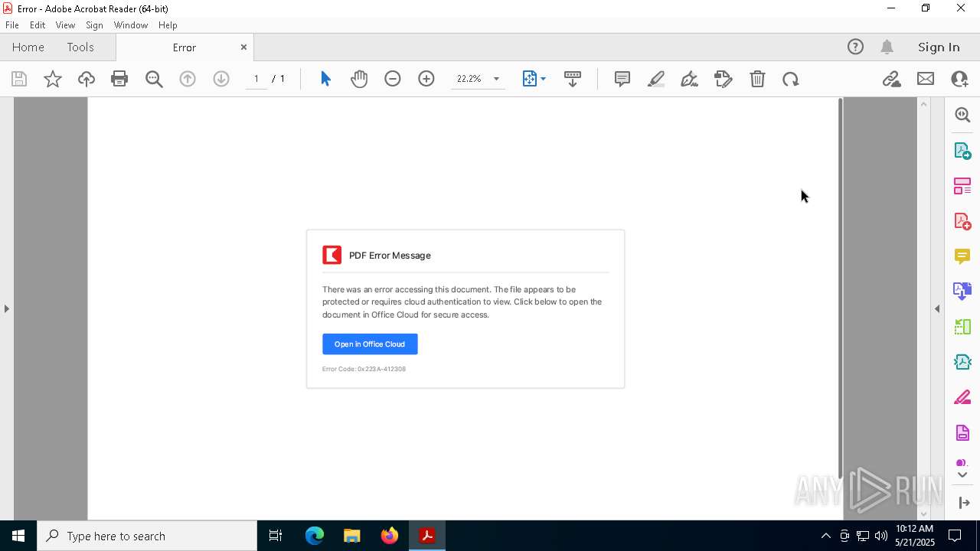The width and height of the screenshot is (980, 551).
Task: Open Firefox from taskbar
Action: (390, 536)
